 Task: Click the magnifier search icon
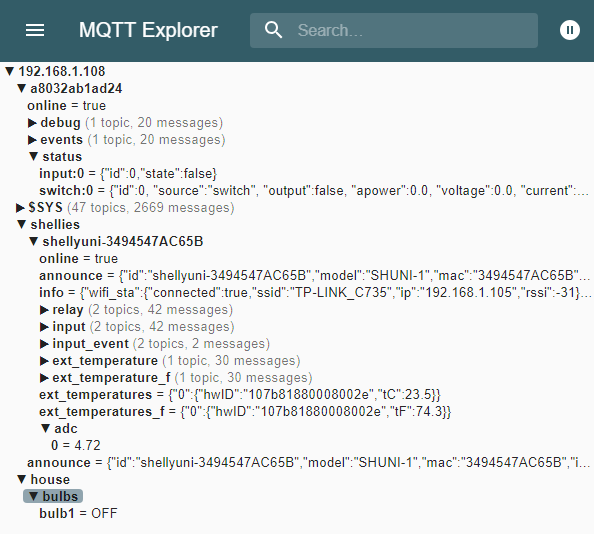tap(273, 30)
